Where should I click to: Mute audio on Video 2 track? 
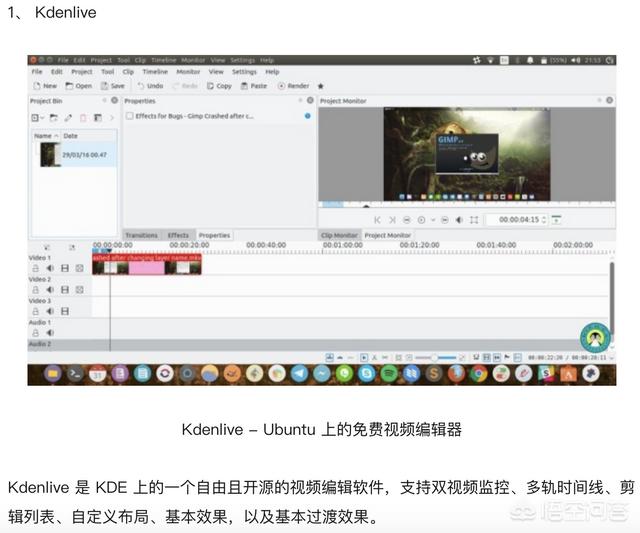point(50,290)
